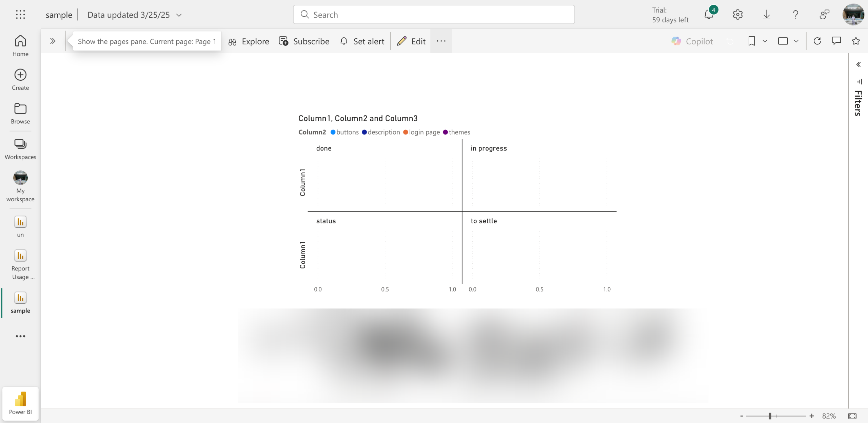Open the settings gear icon
The image size is (868, 423).
click(x=737, y=15)
